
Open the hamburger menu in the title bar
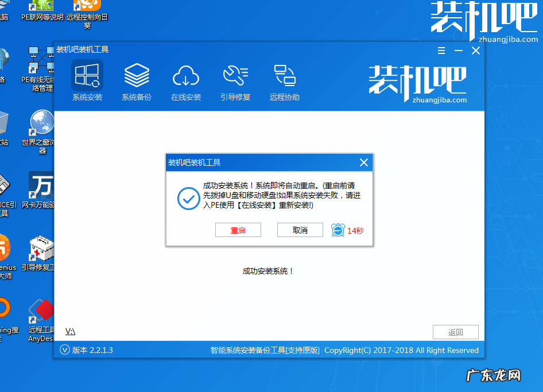tap(441, 51)
